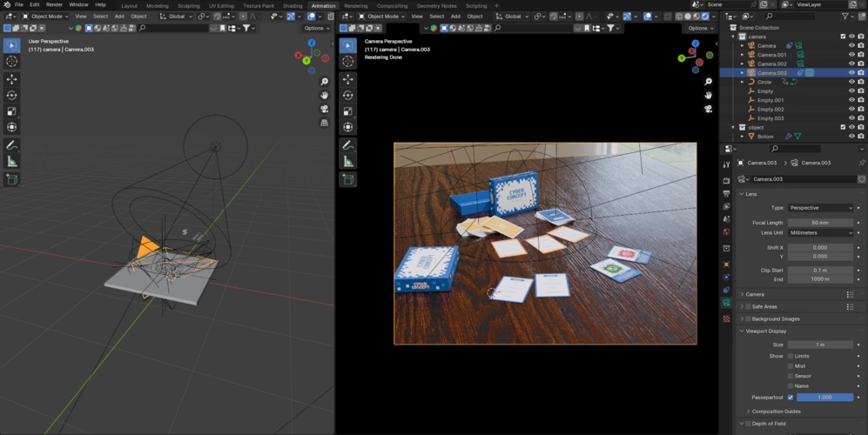Select the Annotate tool in camera viewport
This screenshot has height=435, width=868.
[347, 145]
